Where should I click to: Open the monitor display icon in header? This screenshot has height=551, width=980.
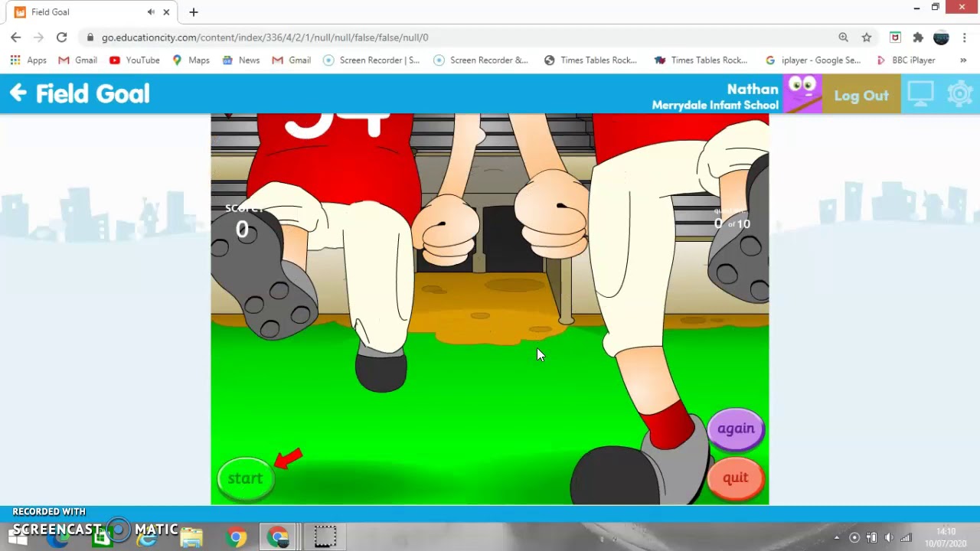pos(921,94)
